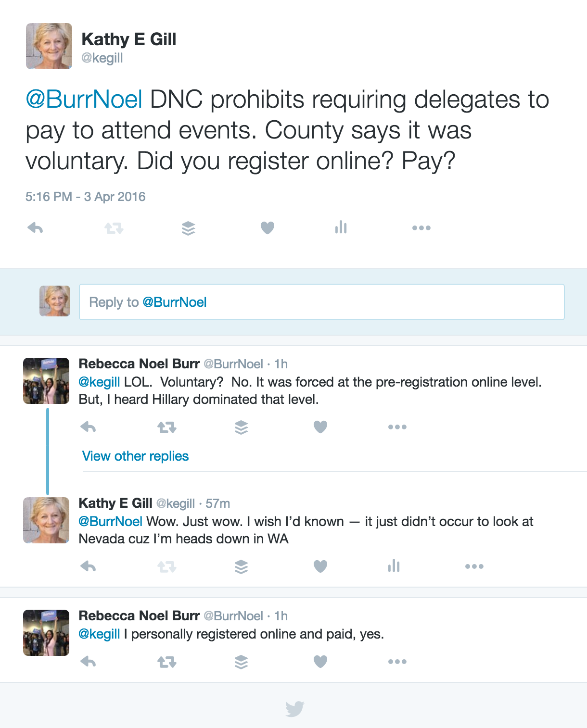Click the "Reply to @BurrNoel" text field
The image size is (587, 728).
pos(321,302)
